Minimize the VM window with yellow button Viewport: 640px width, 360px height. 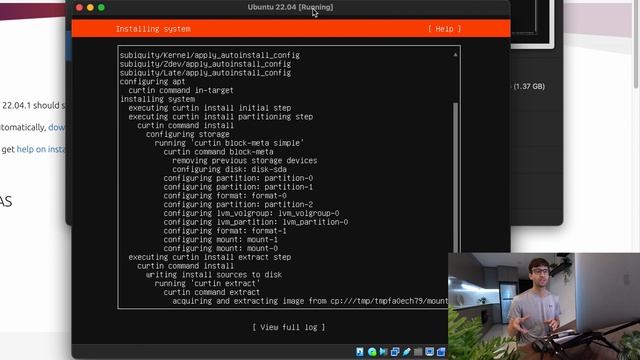pos(90,7)
